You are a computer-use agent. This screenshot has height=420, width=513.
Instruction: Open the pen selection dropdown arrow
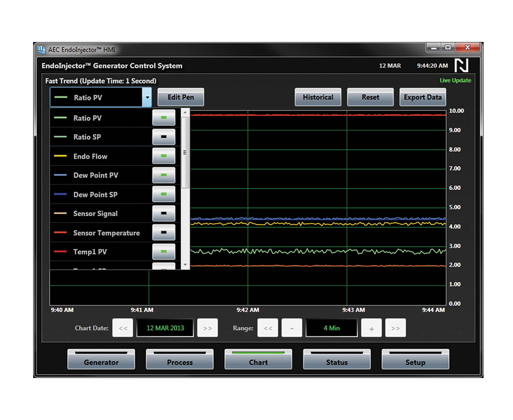click(147, 98)
